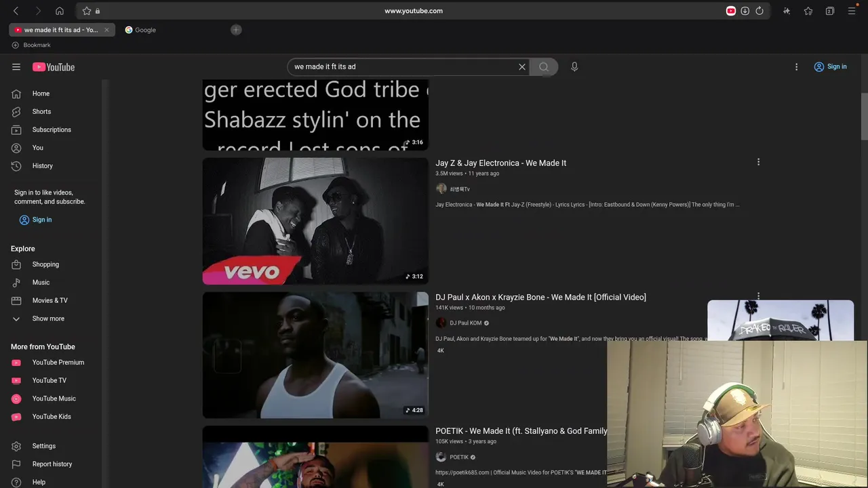Click the magnifier search button

click(x=544, y=67)
